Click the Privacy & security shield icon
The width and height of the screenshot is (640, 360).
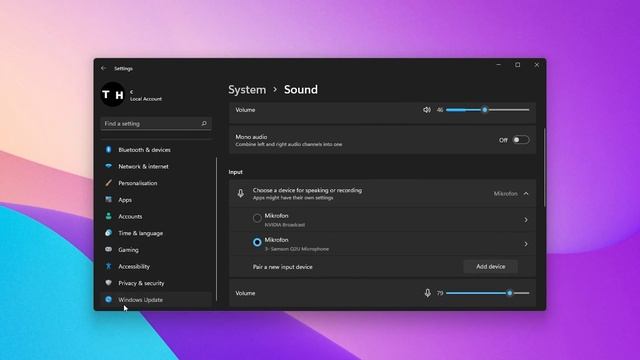[x=109, y=283]
